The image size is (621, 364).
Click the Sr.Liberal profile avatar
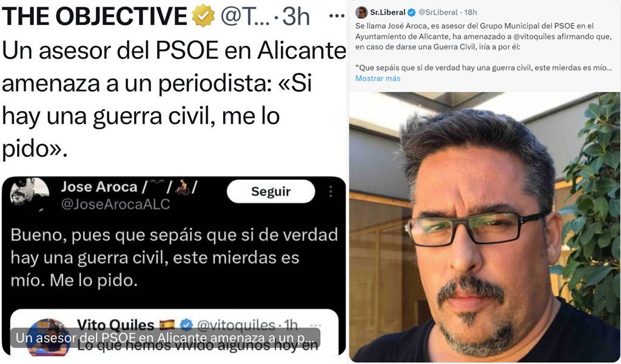pyautogui.click(x=361, y=13)
